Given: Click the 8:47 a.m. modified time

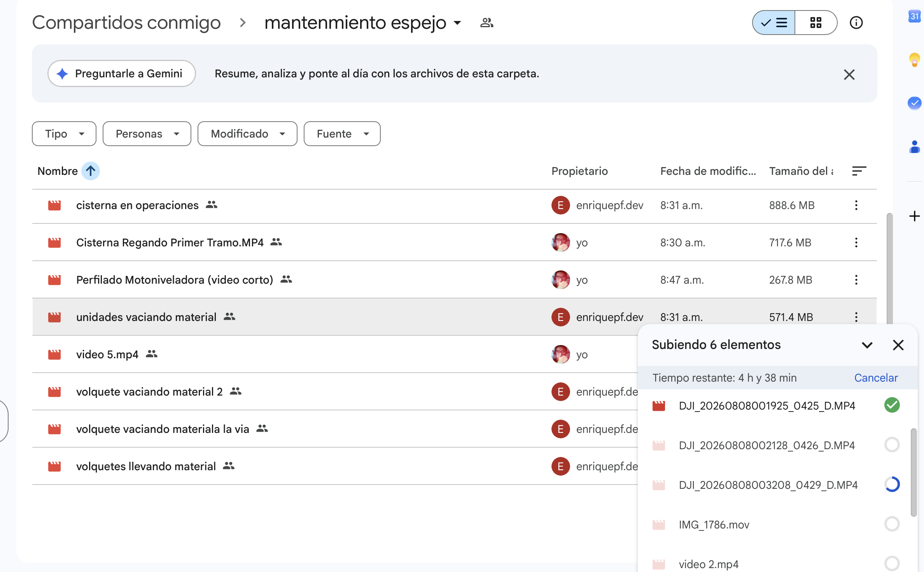Looking at the screenshot, I should (682, 280).
